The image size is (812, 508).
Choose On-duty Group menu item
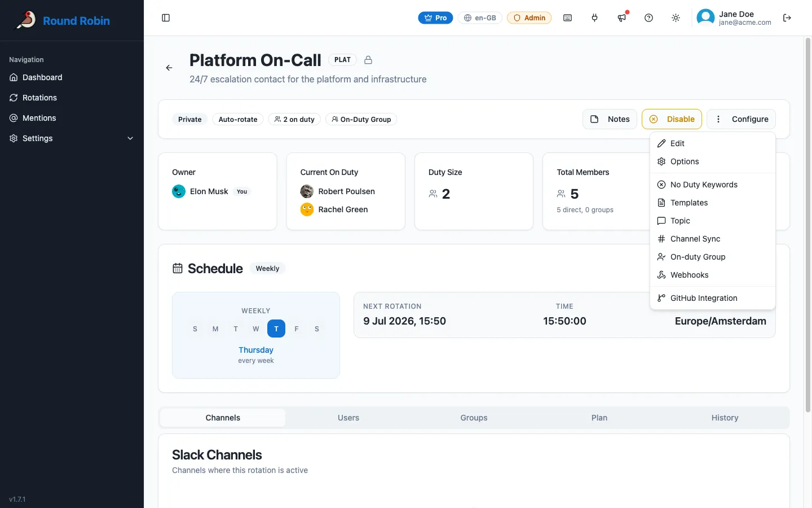713,257
